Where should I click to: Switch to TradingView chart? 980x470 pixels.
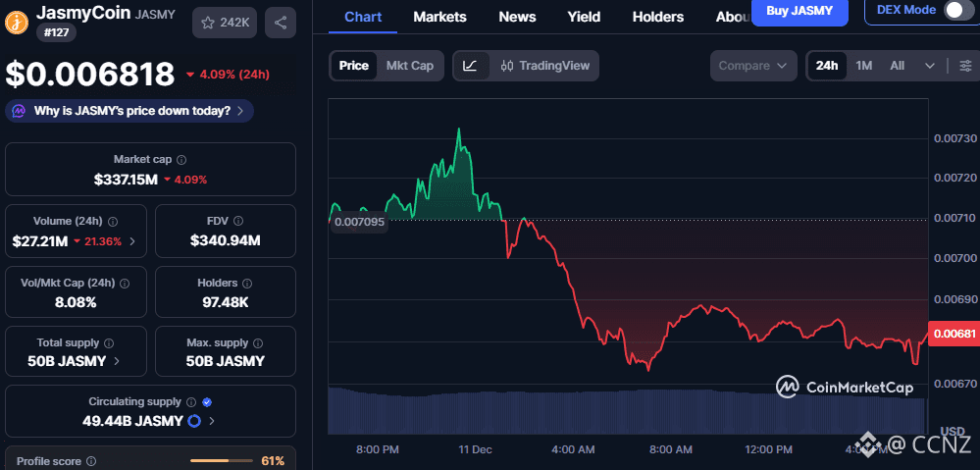545,66
